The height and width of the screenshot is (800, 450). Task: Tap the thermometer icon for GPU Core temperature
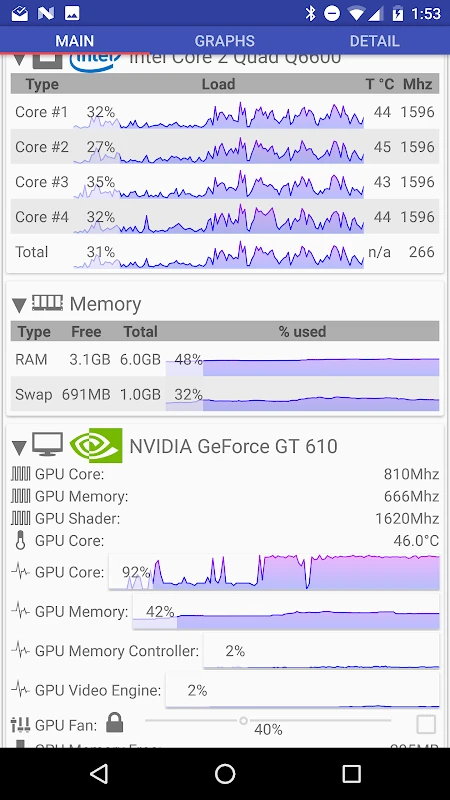click(x=20, y=540)
